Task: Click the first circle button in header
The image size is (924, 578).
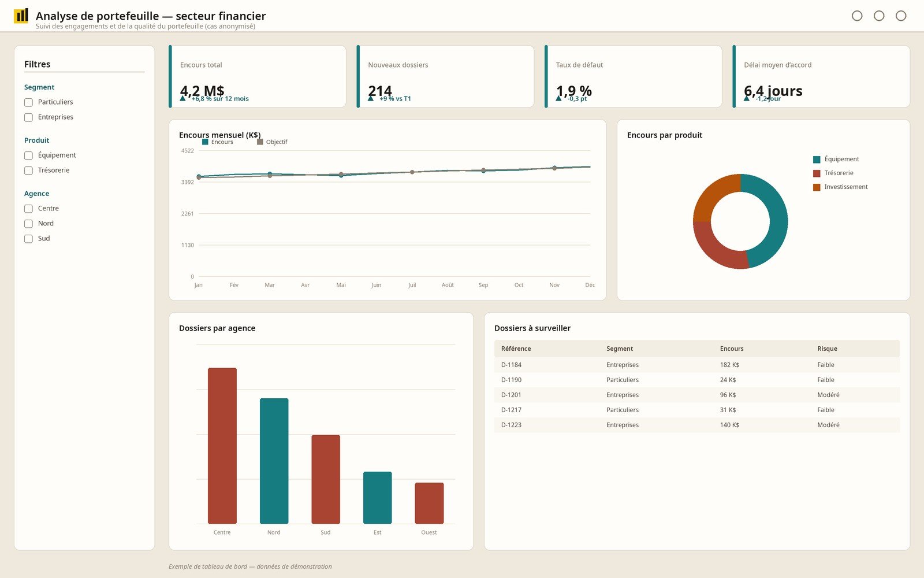Action: [x=857, y=16]
